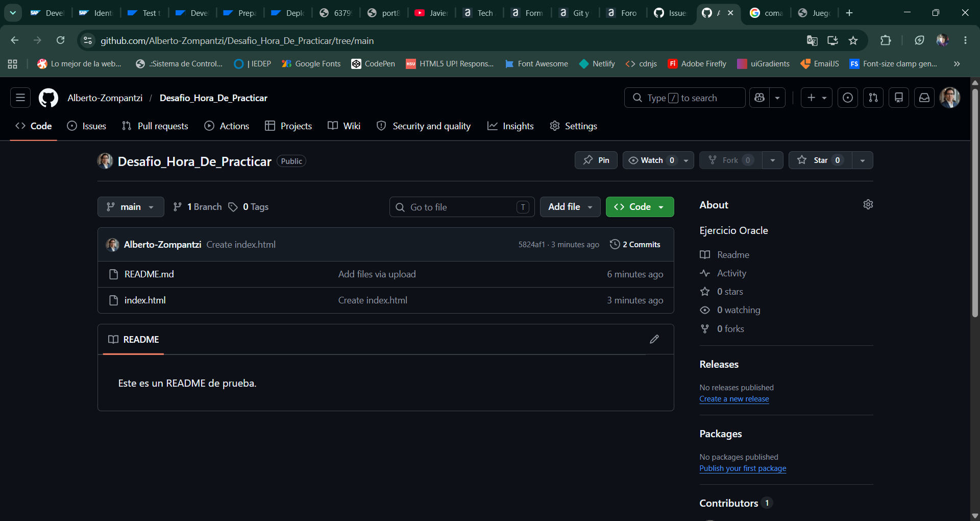Reload the page with browser refresh icon

[60, 40]
